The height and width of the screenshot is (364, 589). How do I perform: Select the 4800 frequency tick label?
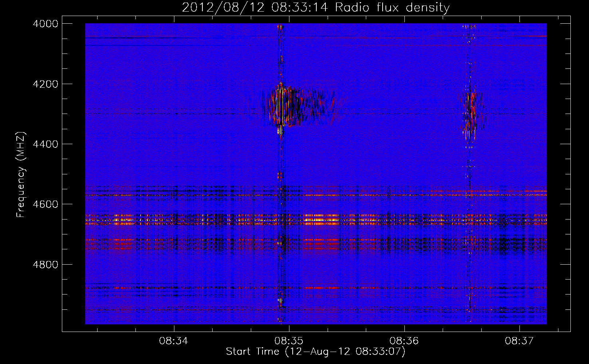[46, 264]
